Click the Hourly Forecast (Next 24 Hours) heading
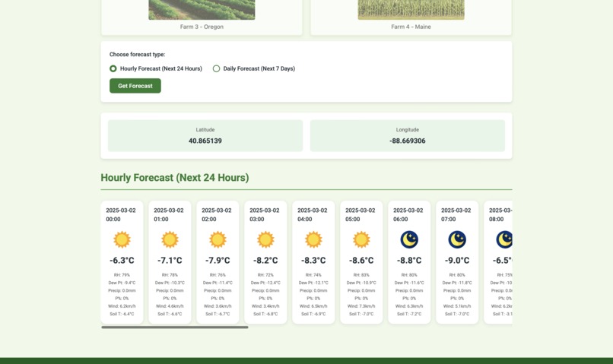Screen dimensions: 613x364 point(175,177)
